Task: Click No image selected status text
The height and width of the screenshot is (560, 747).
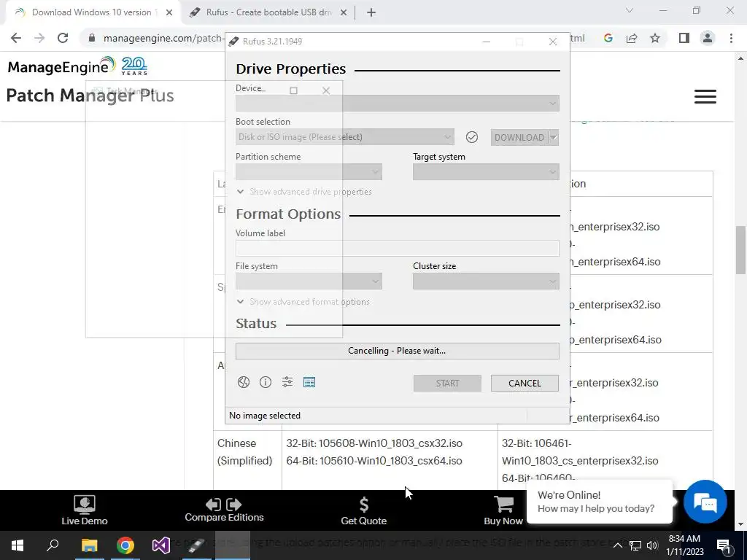Action: click(x=264, y=416)
